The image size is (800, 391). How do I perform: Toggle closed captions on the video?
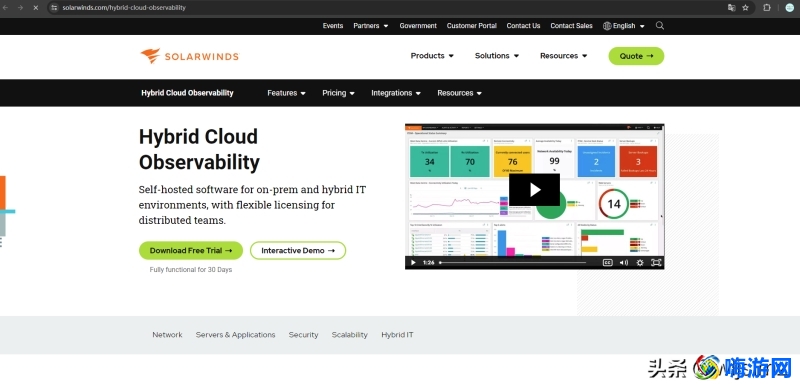[607, 262]
